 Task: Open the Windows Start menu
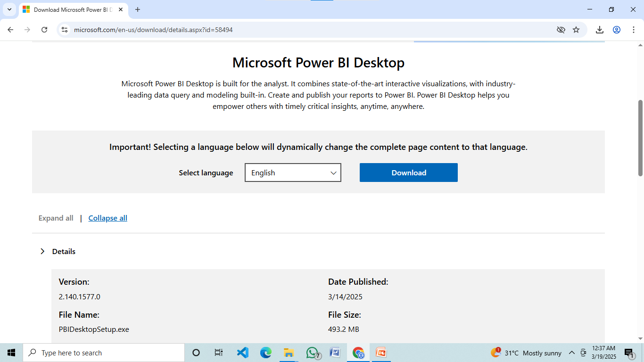pos(11,353)
